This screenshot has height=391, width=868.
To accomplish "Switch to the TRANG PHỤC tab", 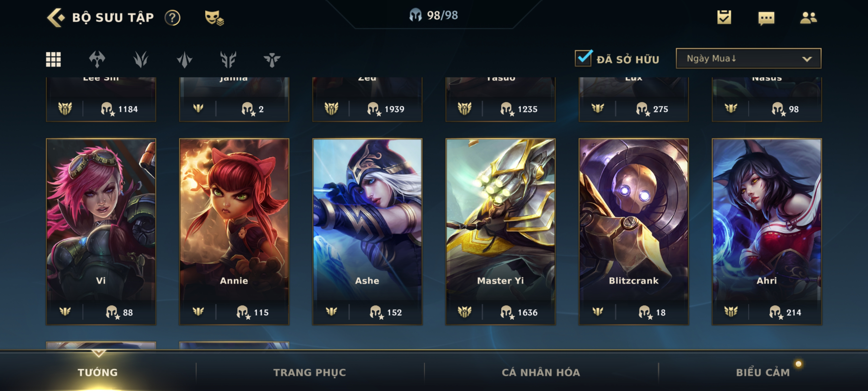I will click(309, 373).
